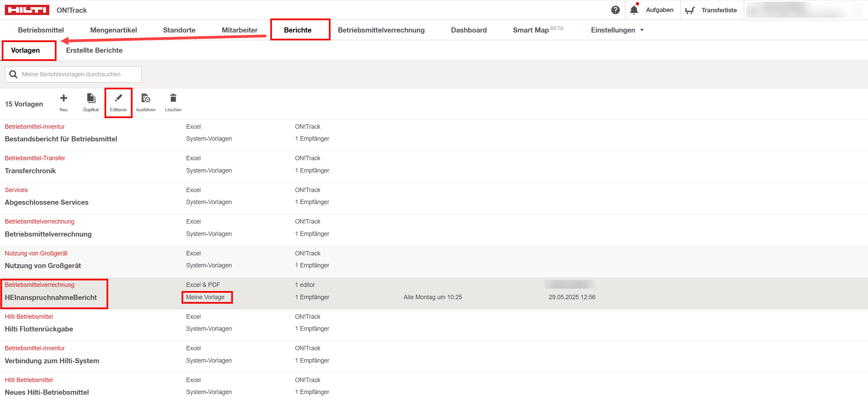Image resolution: width=868 pixels, height=404 pixels.
Task: Click the Transferliste cart icon
Action: pyautogui.click(x=690, y=10)
